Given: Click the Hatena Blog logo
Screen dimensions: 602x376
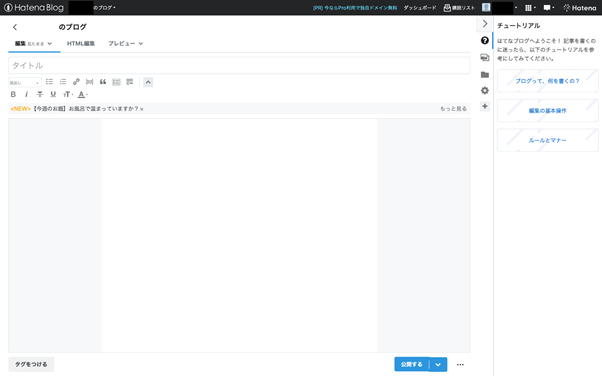Looking at the screenshot, I should tap(34, 7).
